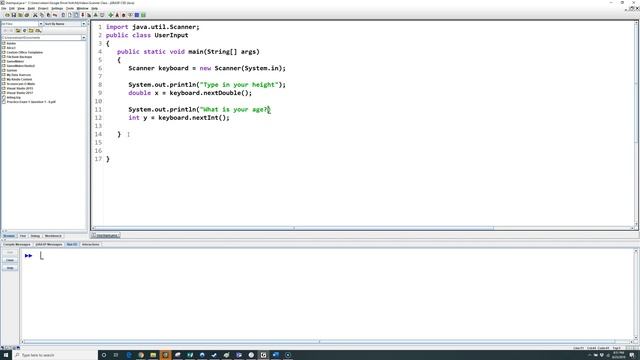Click the Copy toolbar icon
Screen dimensions: 640x360
point(42,15)
